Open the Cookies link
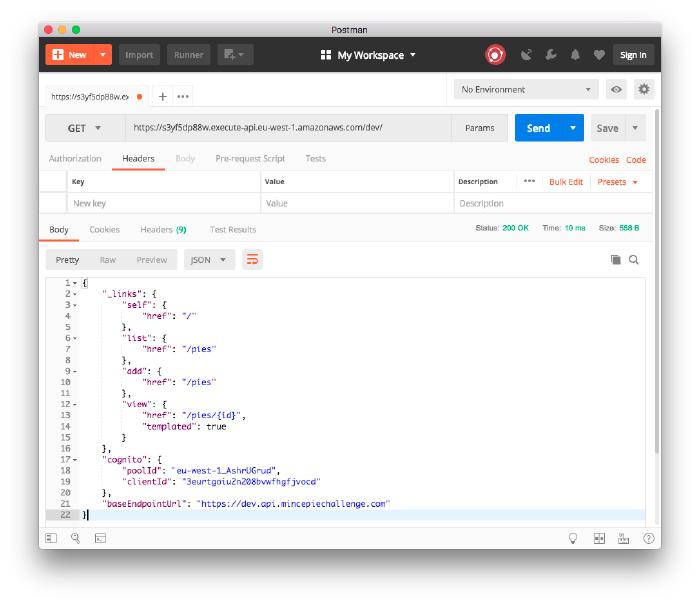This screenshot has width=700, height=604. (604, 160)
